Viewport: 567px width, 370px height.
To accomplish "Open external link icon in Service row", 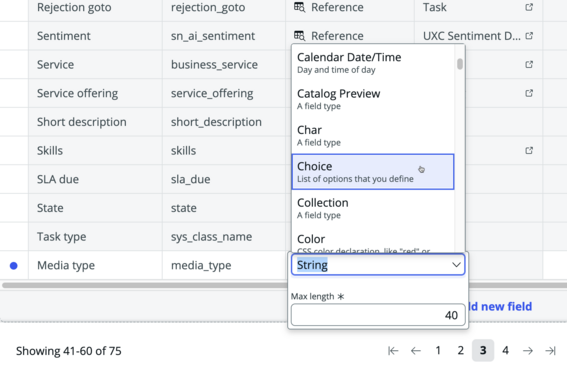I will [x=529, y=64].
